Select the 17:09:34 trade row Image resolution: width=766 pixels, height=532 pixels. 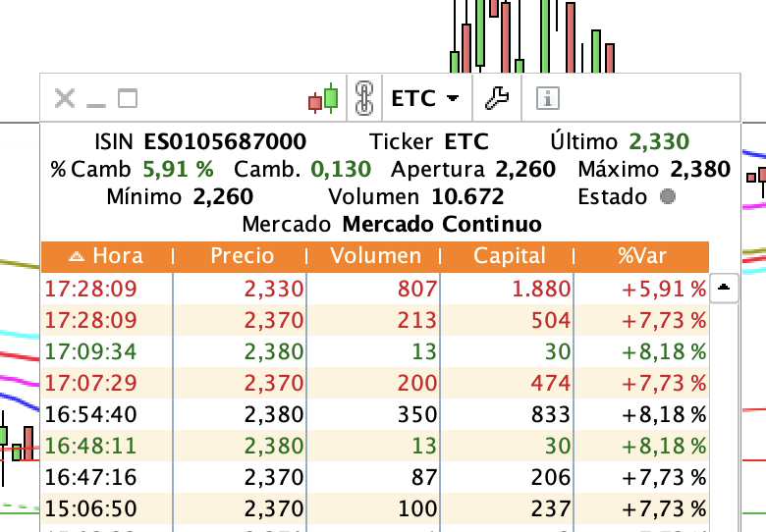[x=375, y=351]
